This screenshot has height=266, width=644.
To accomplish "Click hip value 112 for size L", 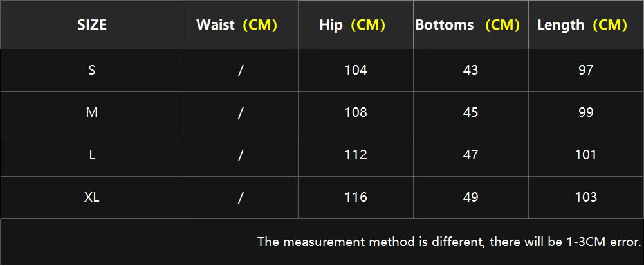I will coord(356,155).
